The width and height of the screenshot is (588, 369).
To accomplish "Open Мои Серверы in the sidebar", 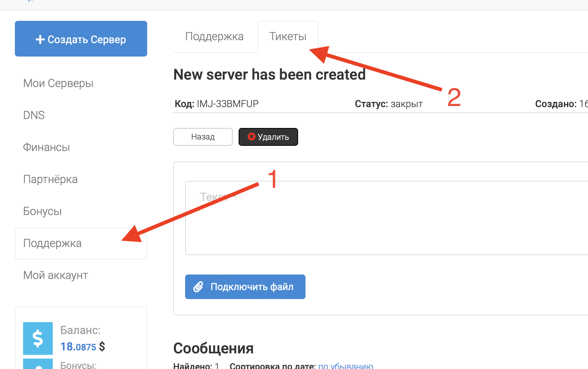I will pos(58,83).
